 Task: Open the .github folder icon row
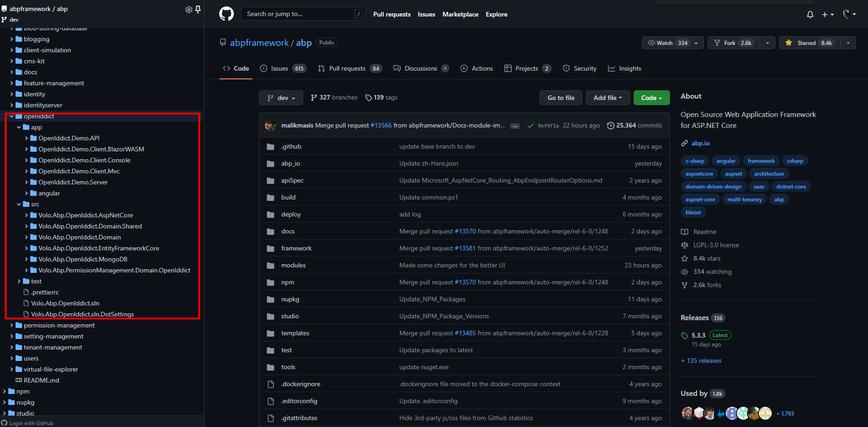tap(271, 147)
